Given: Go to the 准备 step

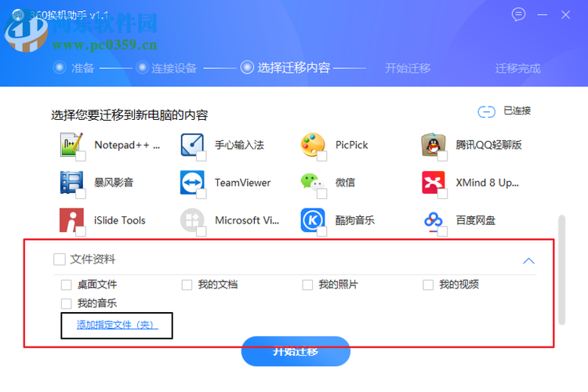Looking at the screenshot, I should coord(74,68).
